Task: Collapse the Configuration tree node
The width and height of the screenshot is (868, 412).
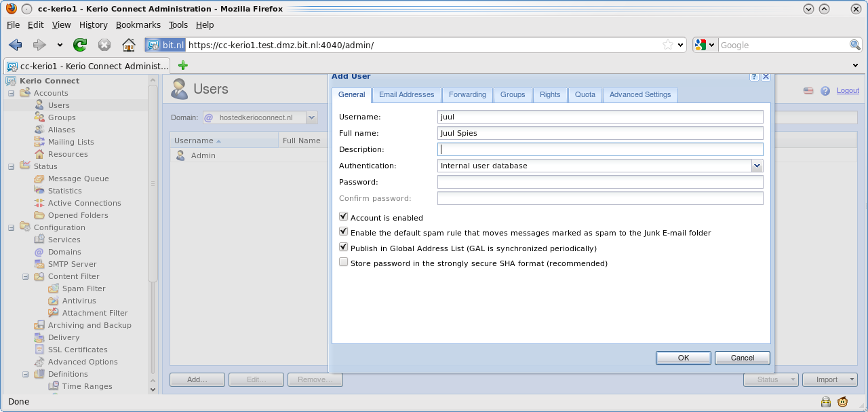Action: point(12,227)
